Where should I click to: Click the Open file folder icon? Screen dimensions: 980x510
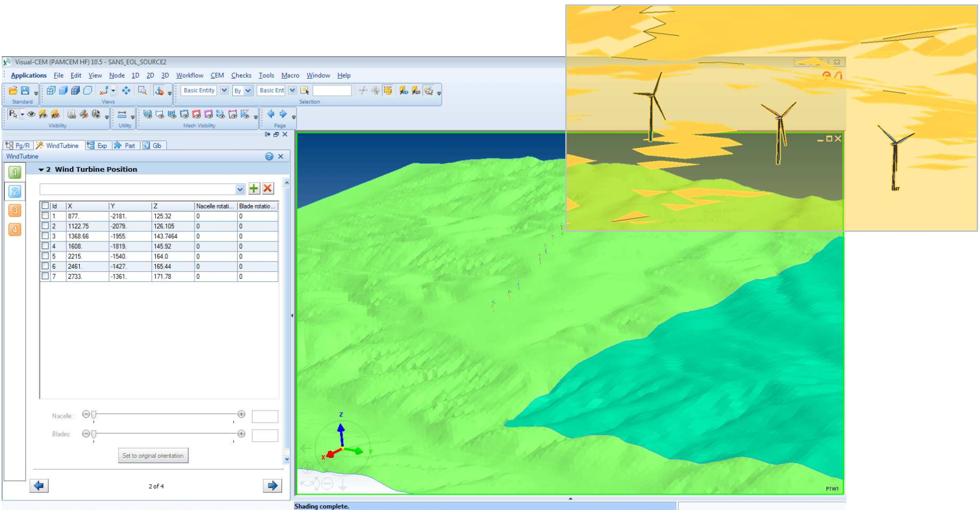(13, 90)
